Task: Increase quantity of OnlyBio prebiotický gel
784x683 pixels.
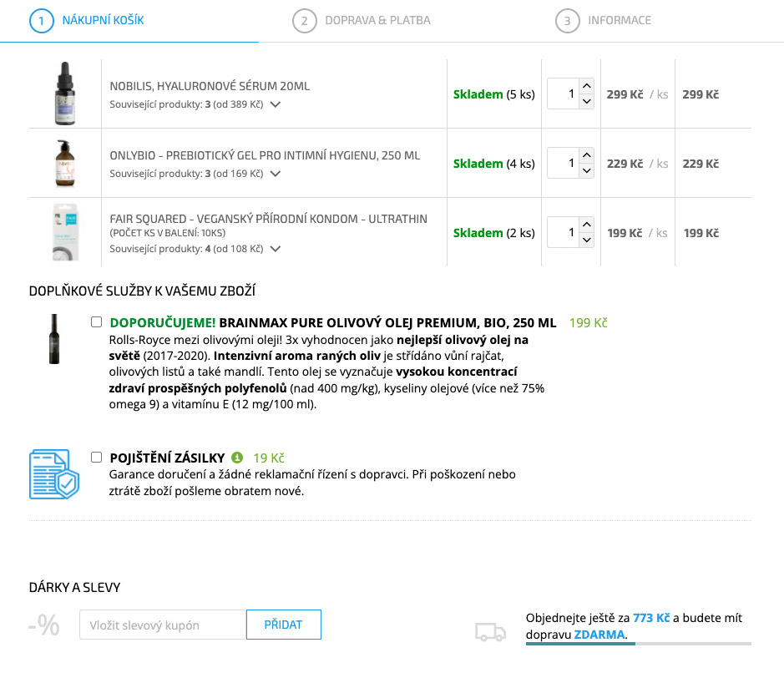Action: (587, 155)
